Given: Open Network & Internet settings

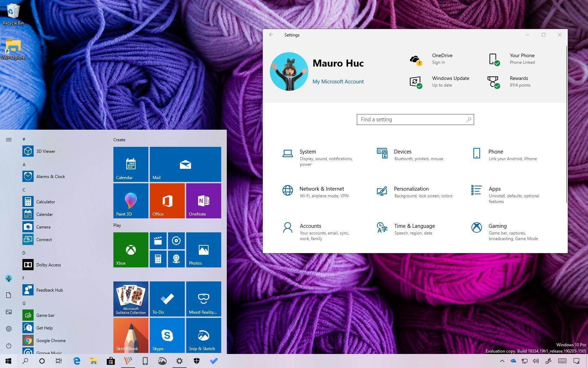Looking at the screenshot, I should [x=315, y=192].
